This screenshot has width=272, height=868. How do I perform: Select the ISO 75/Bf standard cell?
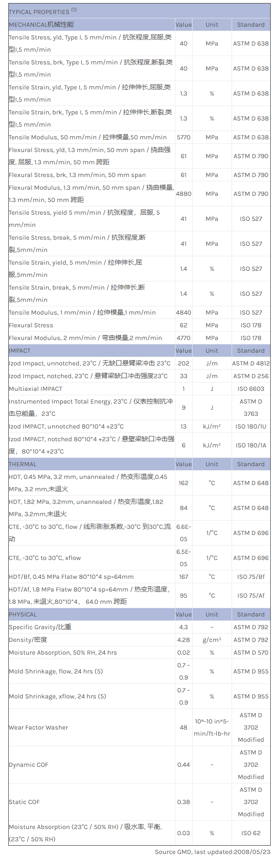click(251, 577)
